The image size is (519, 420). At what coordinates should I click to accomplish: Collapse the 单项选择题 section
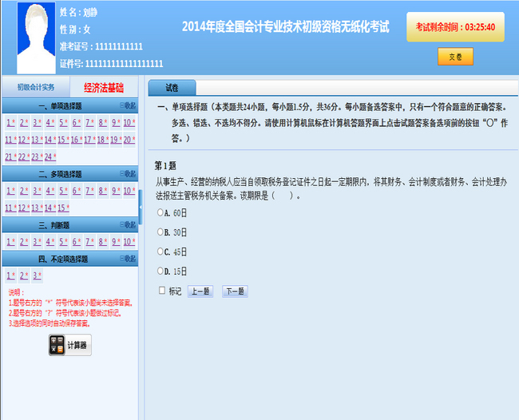127,105
